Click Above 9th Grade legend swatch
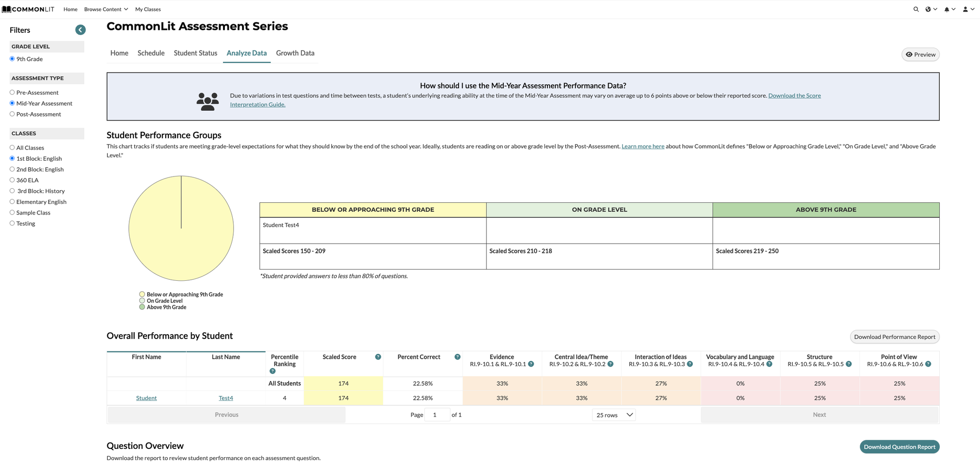This screenshot has height=466, width=980. 142,307
